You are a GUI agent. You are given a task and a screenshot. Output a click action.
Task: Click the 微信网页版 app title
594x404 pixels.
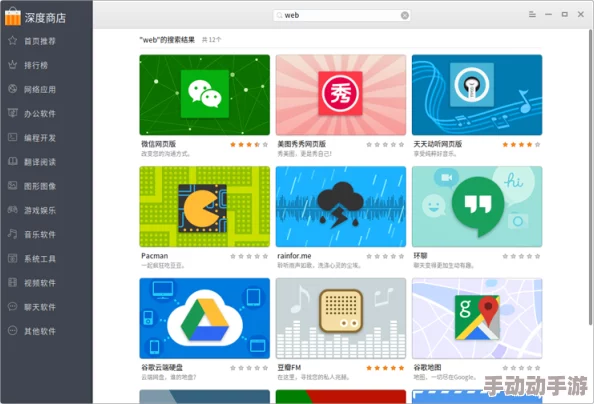158,144
